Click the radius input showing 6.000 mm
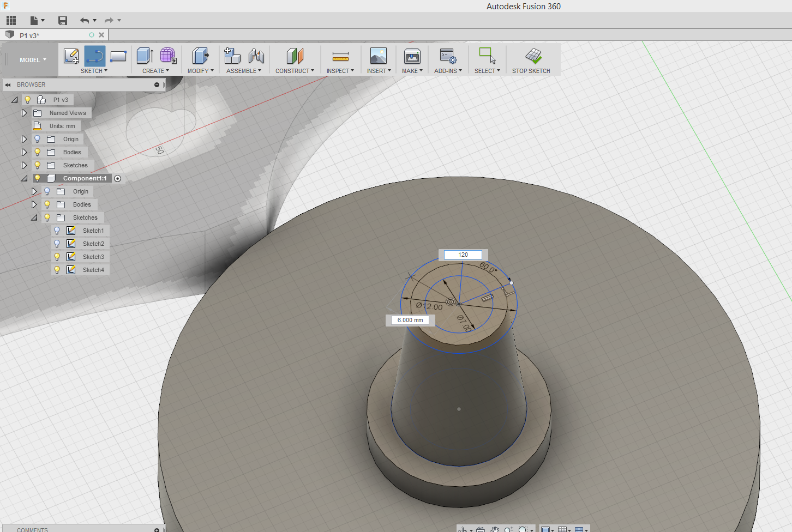Screen dimensions: 792x532 [x=410, y=320]
